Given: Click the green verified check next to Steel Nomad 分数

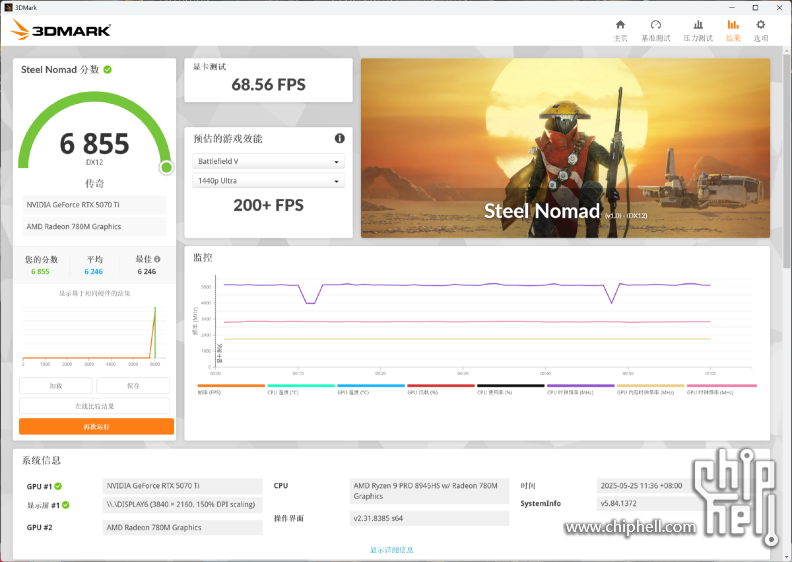Looking at the screenshot, I should coord(108,70).
